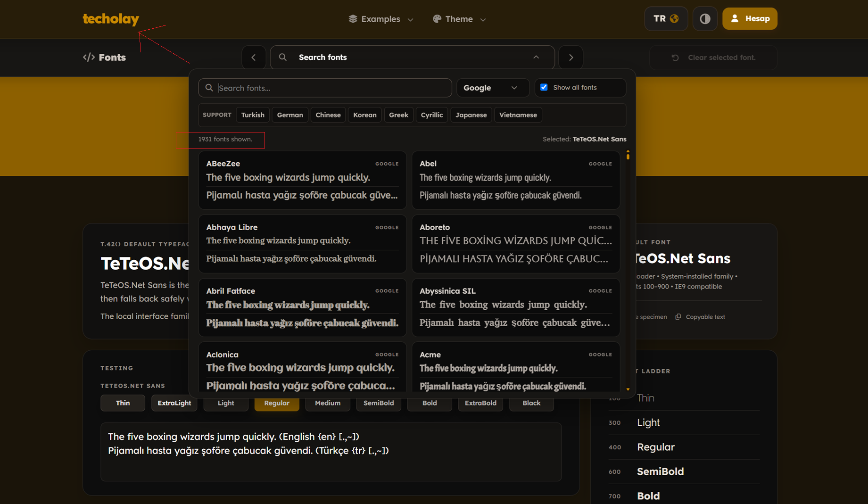Click the palette icon beside Theme
Screen dimensions: 868x504
point(437,19)
